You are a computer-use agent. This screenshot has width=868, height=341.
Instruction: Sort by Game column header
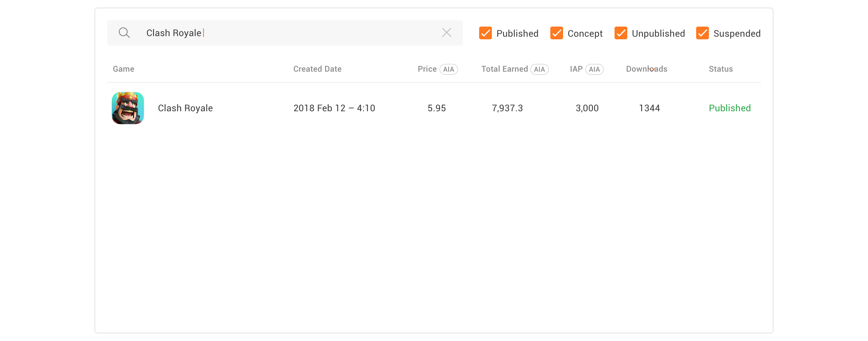(x=123, y=69)
